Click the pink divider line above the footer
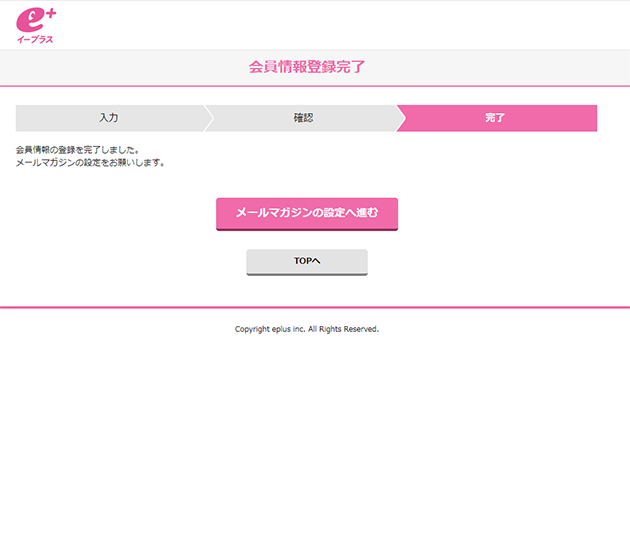Screen dimensions: 630x539 tap(315, 307)
